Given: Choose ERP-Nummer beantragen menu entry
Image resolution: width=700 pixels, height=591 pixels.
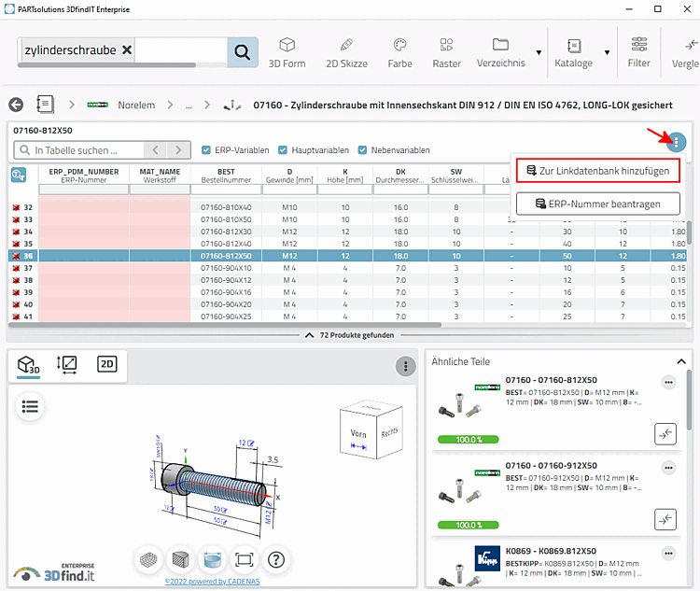Looking at the screenshot, I should coord(597,204).
